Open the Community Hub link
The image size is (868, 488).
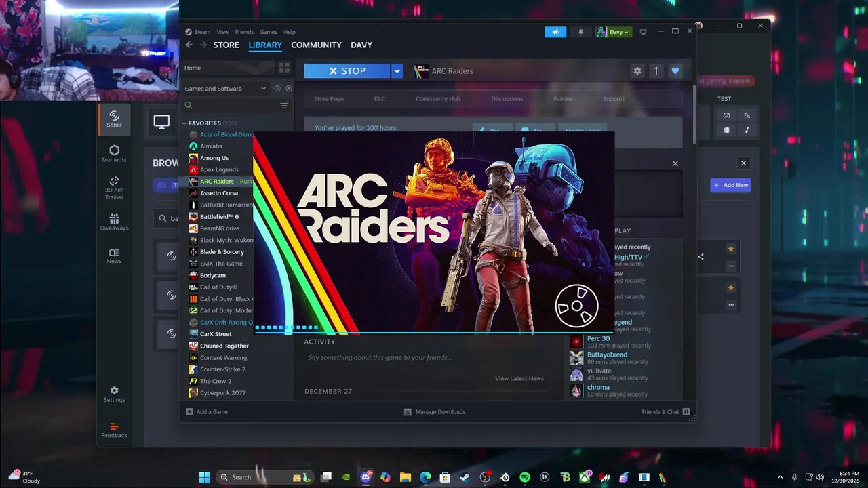click(438, 99)
